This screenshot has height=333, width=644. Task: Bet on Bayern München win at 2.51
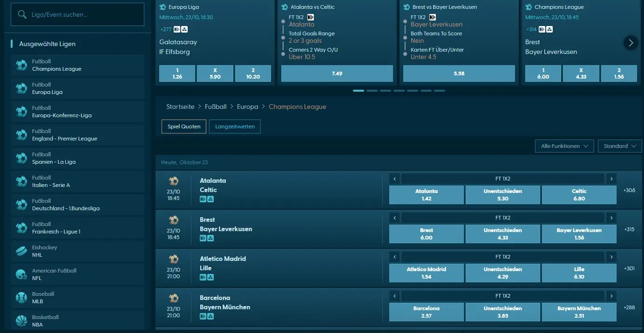[579, 312]
